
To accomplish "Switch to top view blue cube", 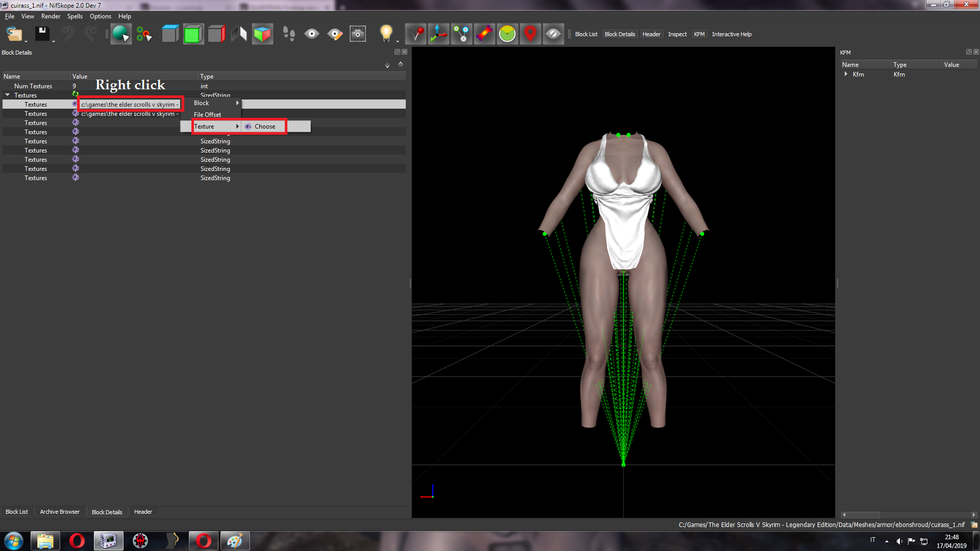I will 170,34.
